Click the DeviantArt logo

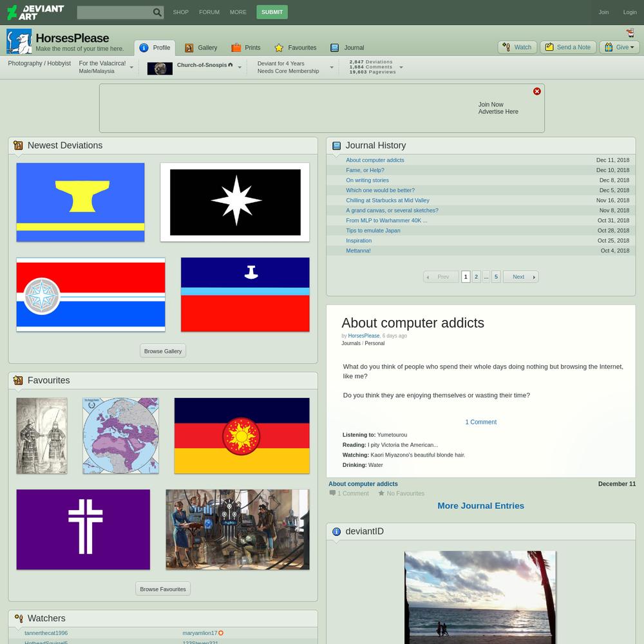pyautogui.click(x=35, y=12)
